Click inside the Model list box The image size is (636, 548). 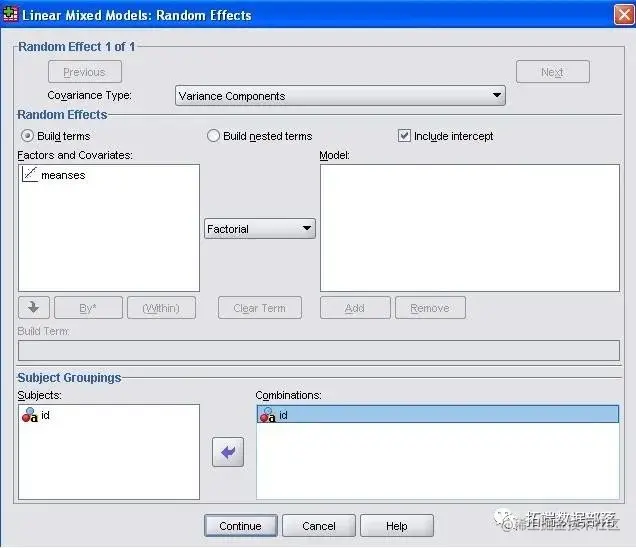(x=470, y=228)
